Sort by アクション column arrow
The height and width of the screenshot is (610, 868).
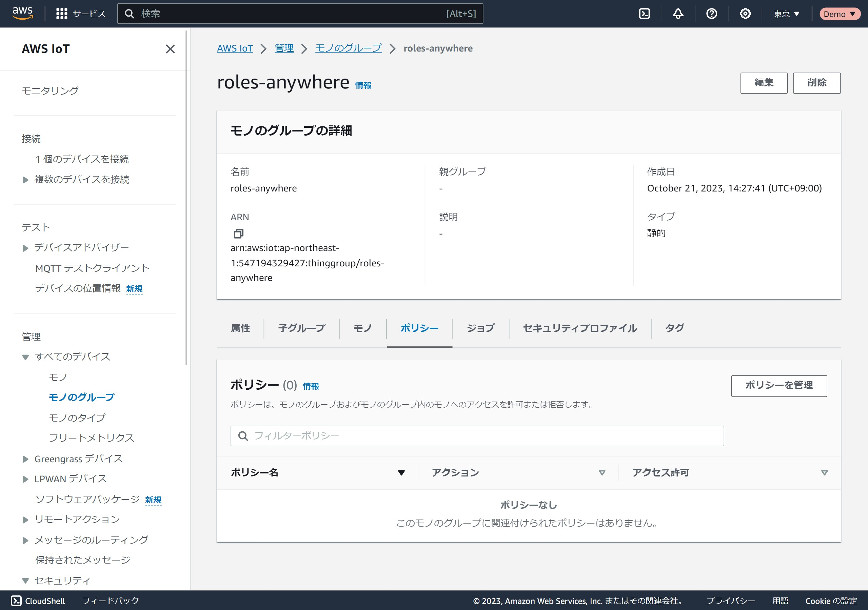pyautogui.click(x=602, y=472)
